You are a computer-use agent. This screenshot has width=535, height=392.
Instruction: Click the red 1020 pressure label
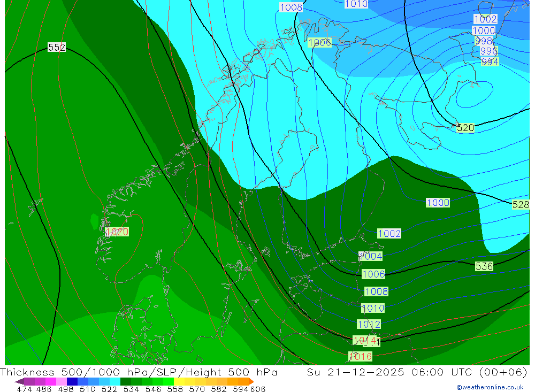click(x=117, y=232)
